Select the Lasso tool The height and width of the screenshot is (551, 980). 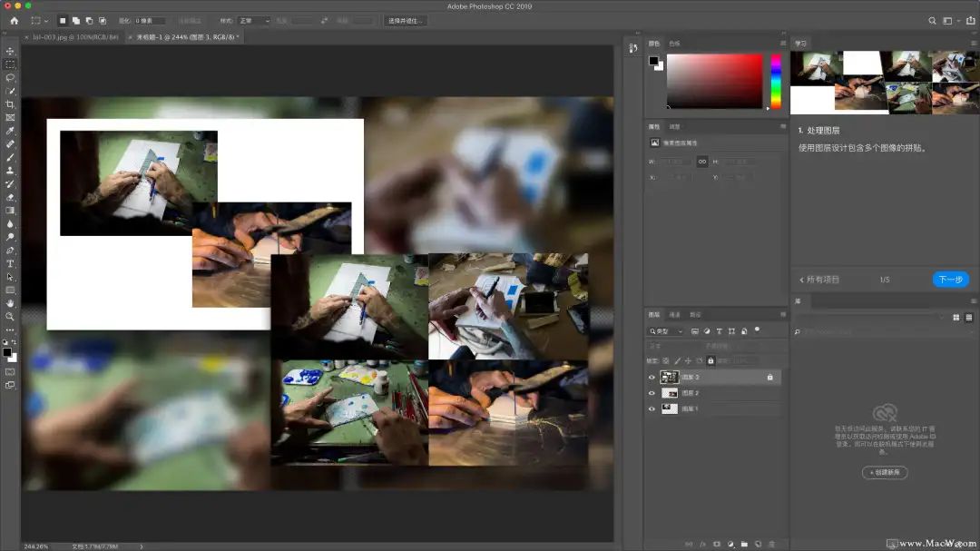coord(10,77)
